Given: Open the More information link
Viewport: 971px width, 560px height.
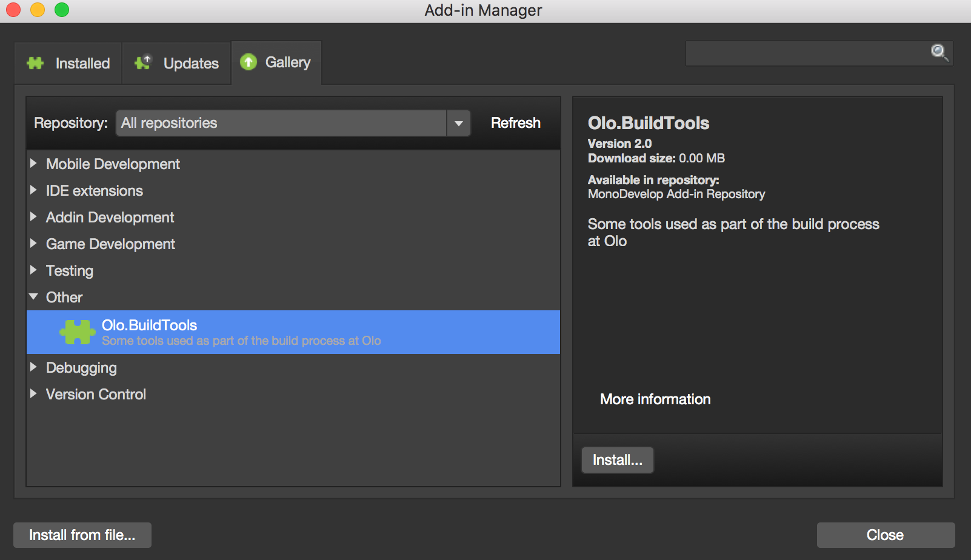Looking at the screenshot, I should point(655,399).
